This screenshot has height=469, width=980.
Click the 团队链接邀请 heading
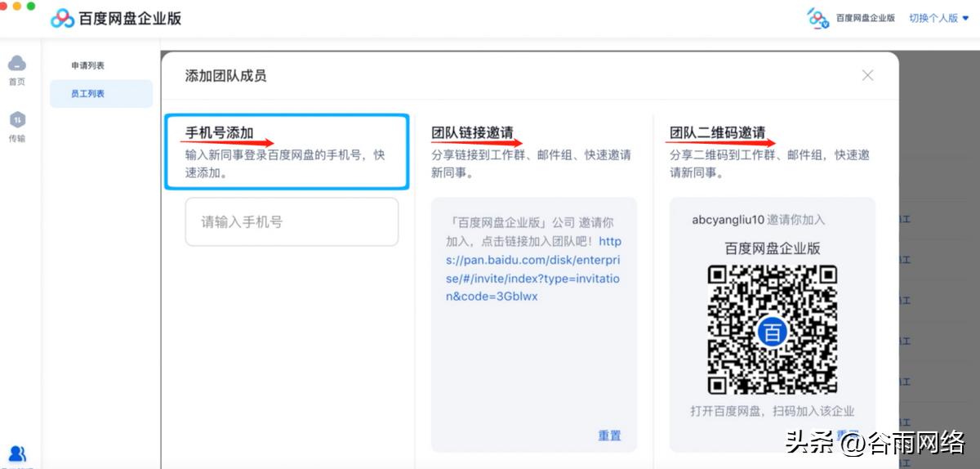click(x=473, y=133)
